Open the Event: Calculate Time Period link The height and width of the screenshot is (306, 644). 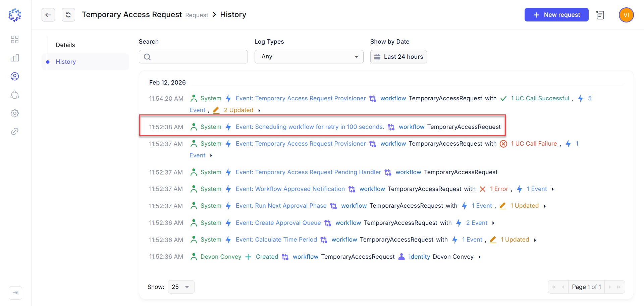(x=276, y=240)
